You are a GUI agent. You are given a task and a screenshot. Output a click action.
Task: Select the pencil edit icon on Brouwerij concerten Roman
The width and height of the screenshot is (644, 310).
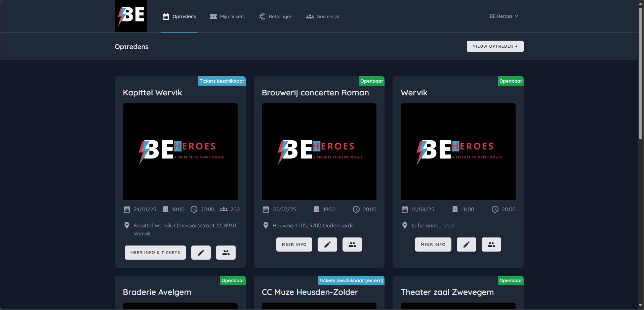(327, 244)
